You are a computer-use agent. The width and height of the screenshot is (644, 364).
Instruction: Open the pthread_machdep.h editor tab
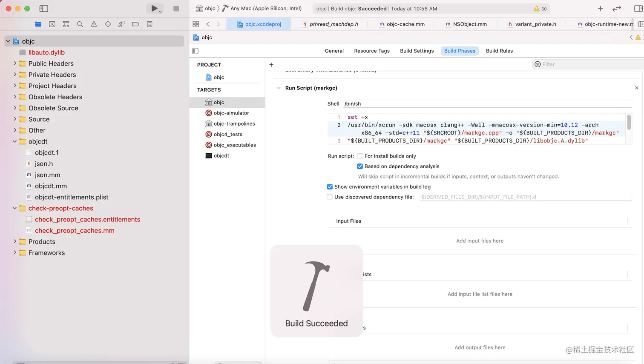tap(330, 24)
